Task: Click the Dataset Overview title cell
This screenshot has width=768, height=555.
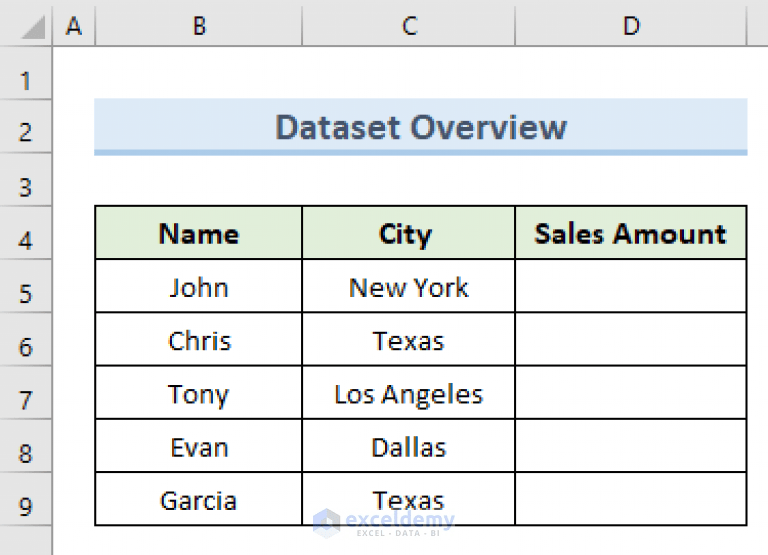Action: 421,127
